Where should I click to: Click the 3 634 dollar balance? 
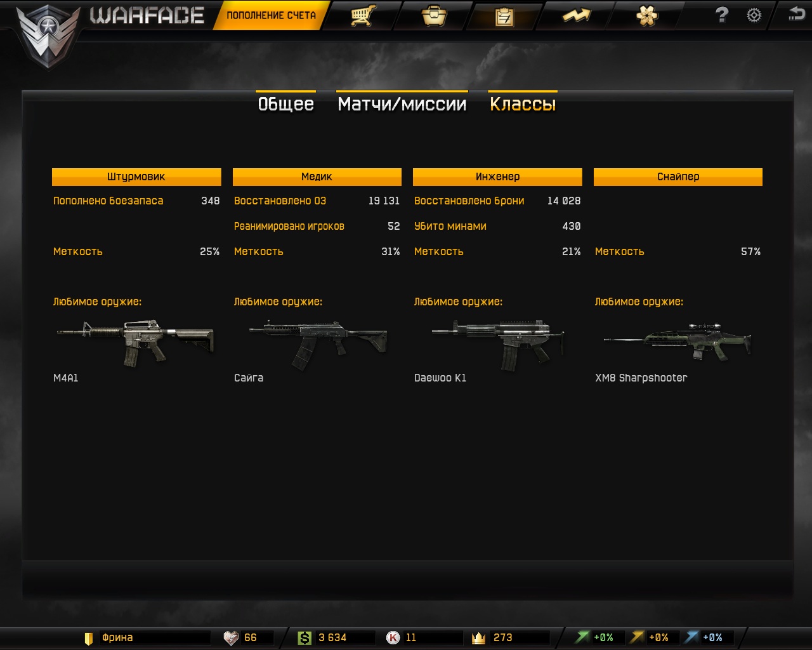332,637
